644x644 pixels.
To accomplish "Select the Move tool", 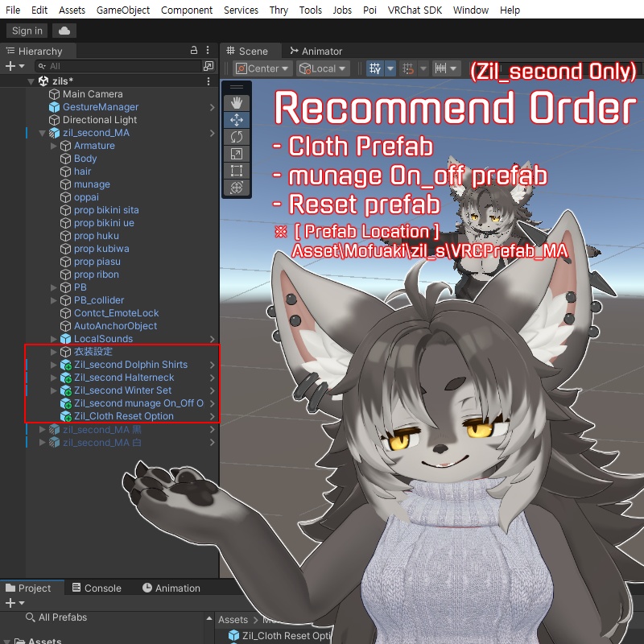I will point(236,120).
